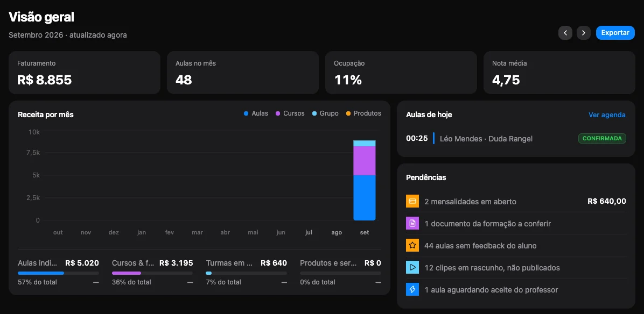Click the purple Cursos segment of the set bar
The image size is (644, 314).
coord(365,161)
